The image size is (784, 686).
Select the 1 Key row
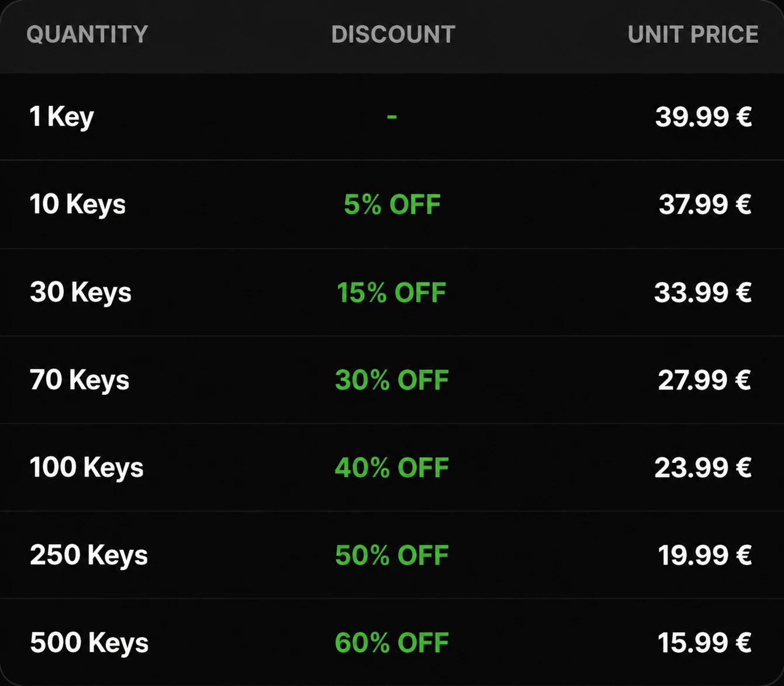(x=392, y=116)
